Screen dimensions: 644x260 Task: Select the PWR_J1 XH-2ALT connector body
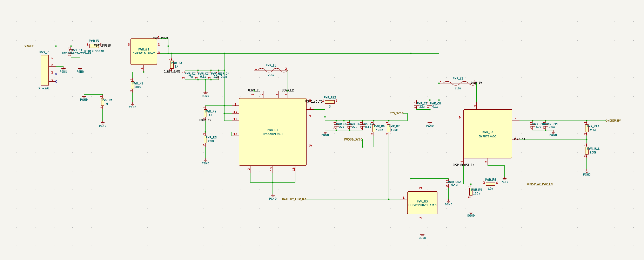[45, 70]
